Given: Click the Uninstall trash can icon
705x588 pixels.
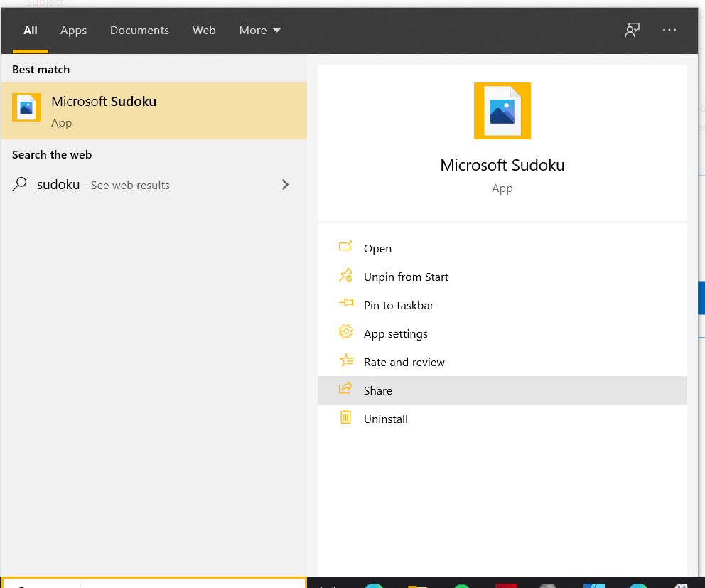Looking at the screenshot, I should pos(345,417).
